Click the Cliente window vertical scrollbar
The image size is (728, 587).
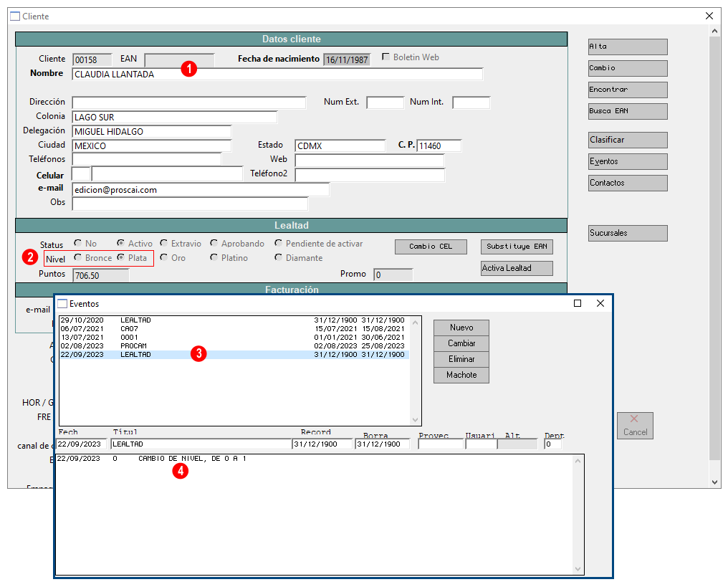tap(715, 256)
